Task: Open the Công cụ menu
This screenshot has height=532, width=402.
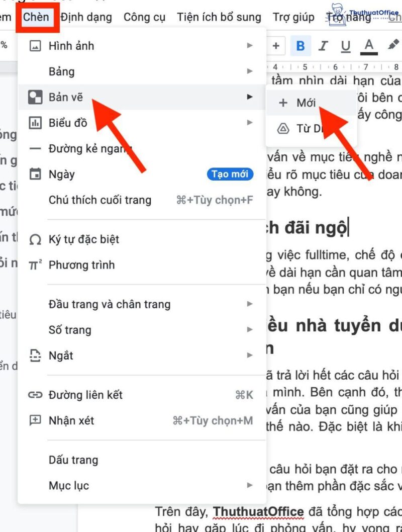Action: click(145, 17)
